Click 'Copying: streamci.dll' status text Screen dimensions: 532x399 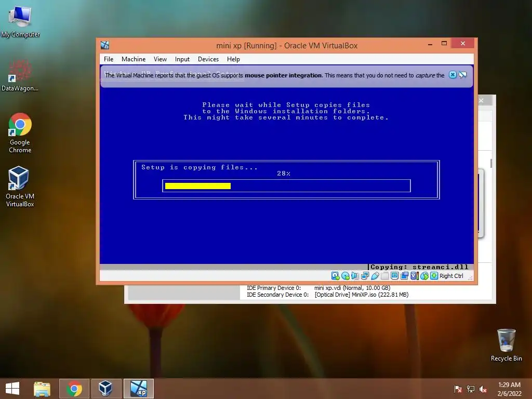[419, 267]
